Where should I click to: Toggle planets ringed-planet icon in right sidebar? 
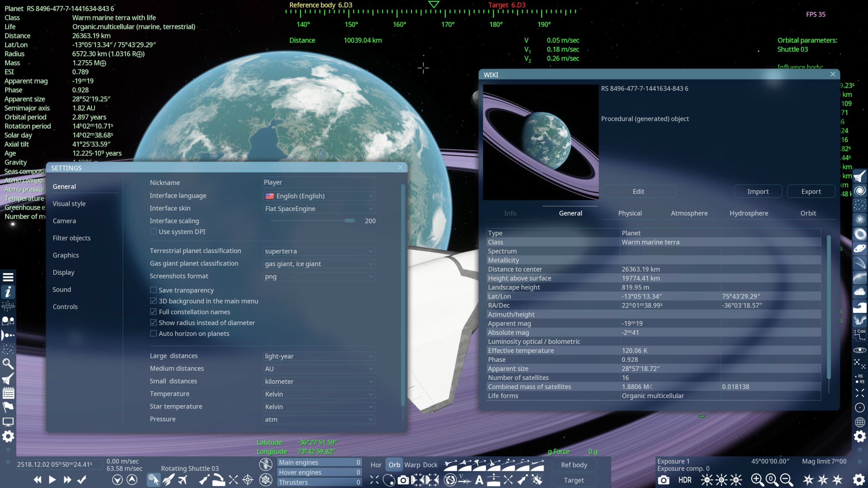[x=860, y=248]
